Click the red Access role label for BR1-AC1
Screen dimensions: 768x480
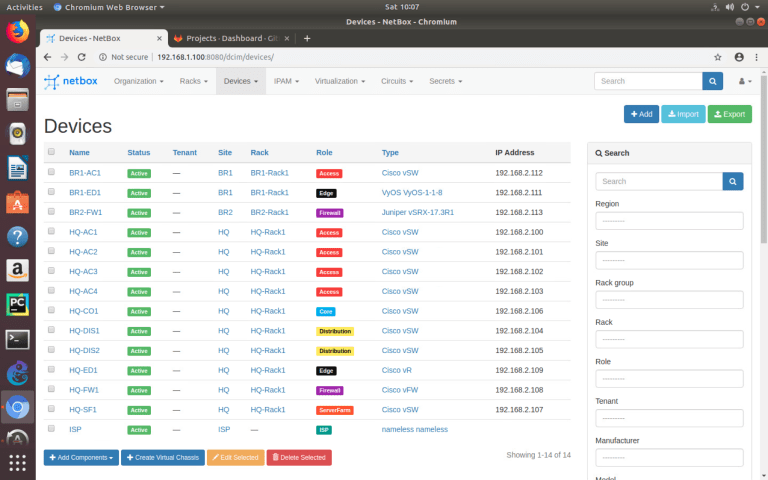tap(329, 173)
